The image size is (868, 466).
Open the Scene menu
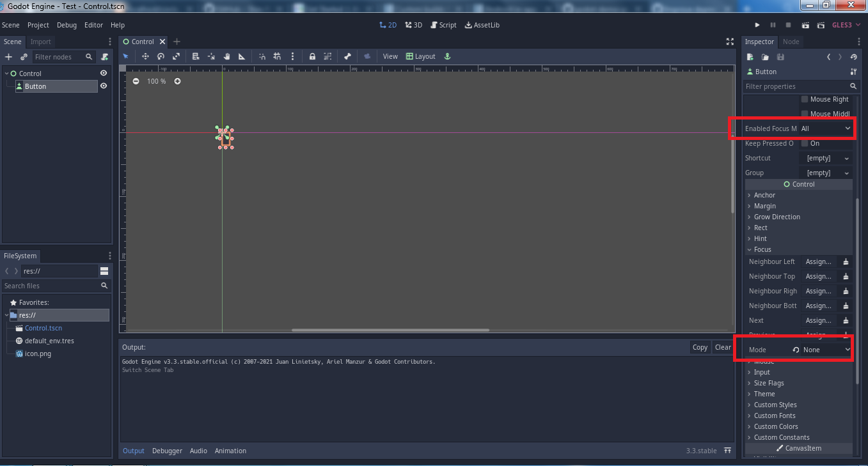(x=11, y=25)
